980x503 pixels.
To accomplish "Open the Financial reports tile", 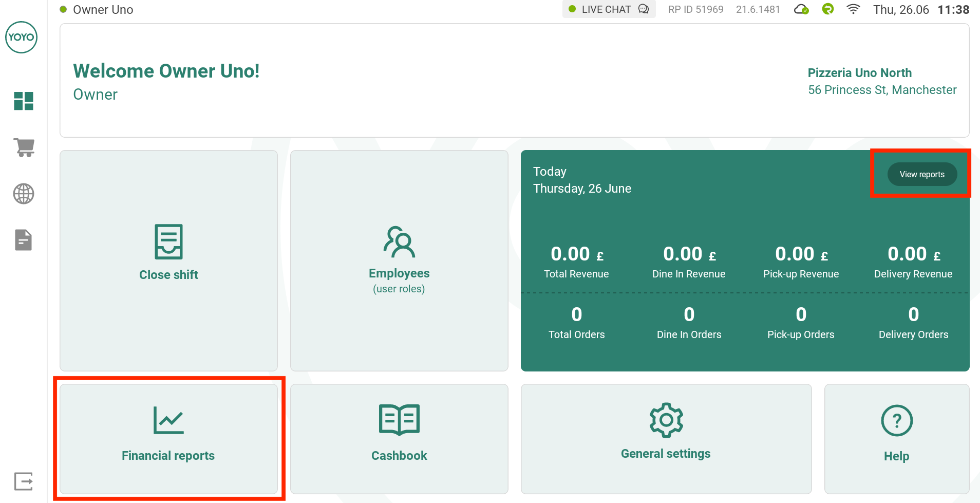I will (x=168, y=439).
